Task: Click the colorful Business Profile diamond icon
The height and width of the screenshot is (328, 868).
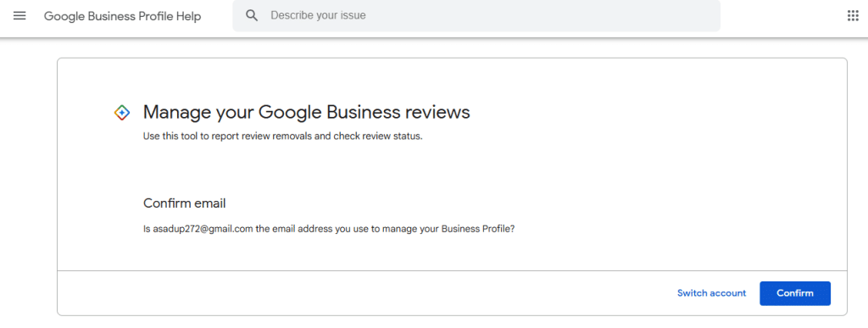Action: click(x=122, y=113)
